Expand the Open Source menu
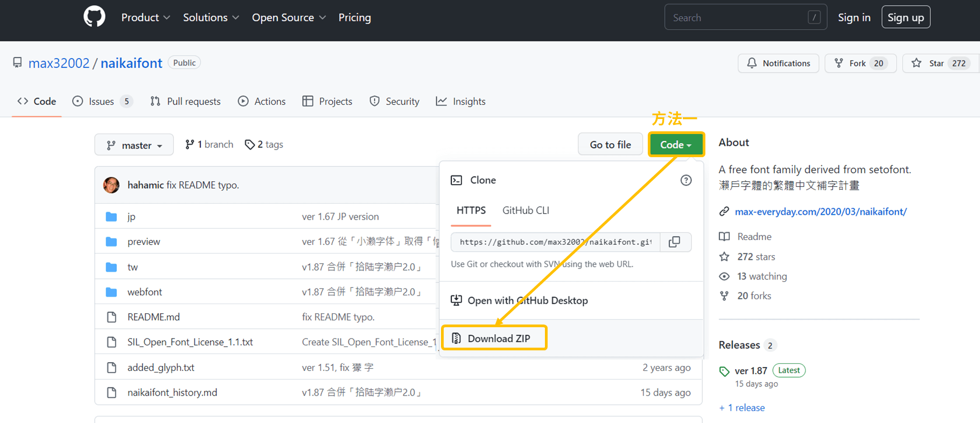This screenshot has height=423, width=980. 289,18
